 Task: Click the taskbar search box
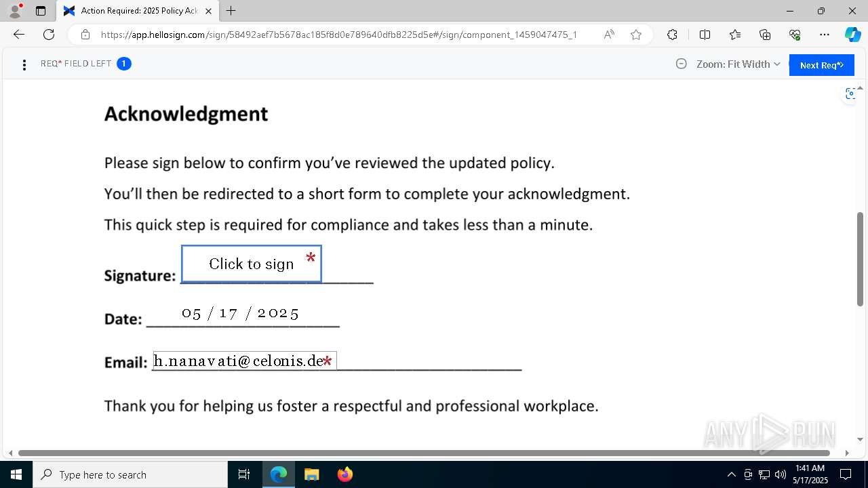[x=130, y=474]
